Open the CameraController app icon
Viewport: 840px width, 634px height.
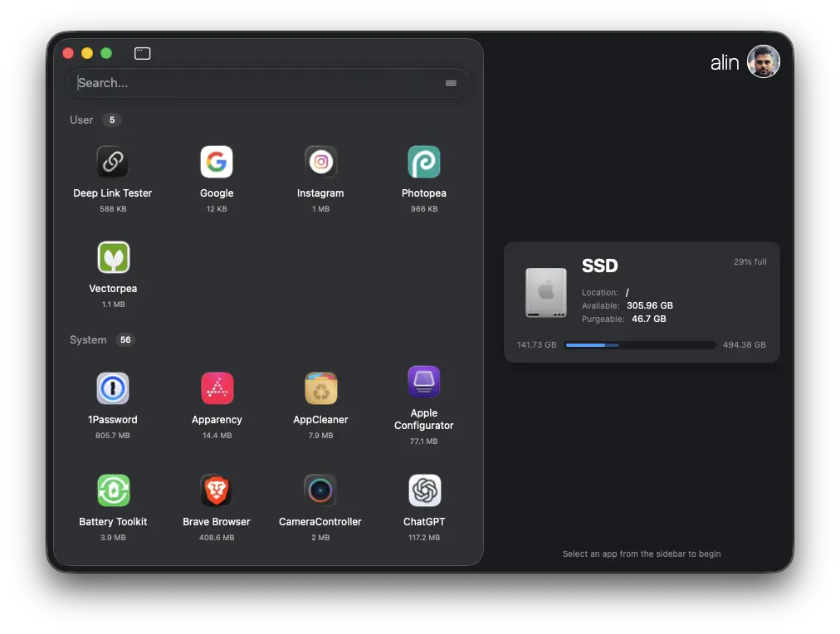tap(320, 491)
